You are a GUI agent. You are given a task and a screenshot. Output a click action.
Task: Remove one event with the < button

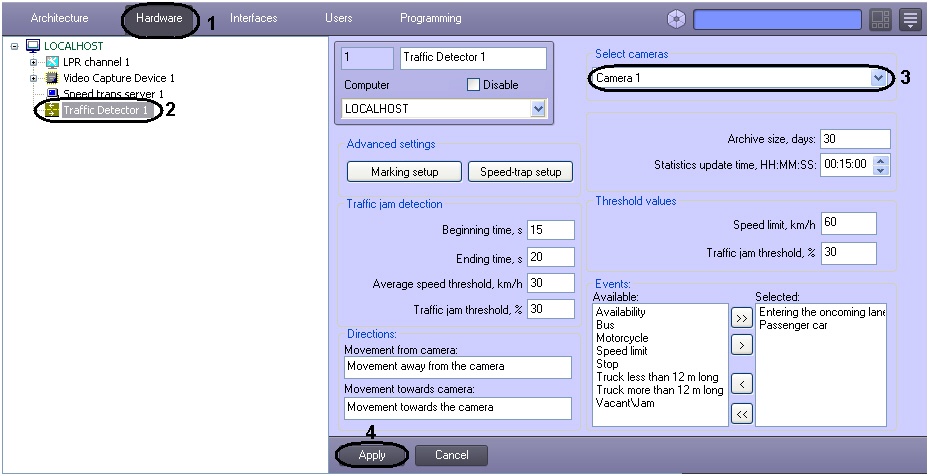pos(741,385)
